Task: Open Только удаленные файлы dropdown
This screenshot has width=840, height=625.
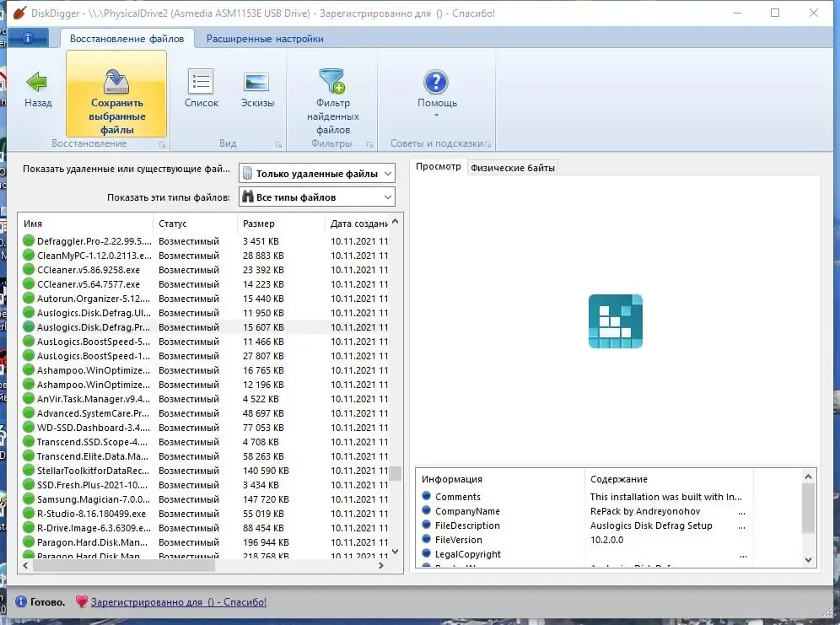Action: click(x=317, y=174)
